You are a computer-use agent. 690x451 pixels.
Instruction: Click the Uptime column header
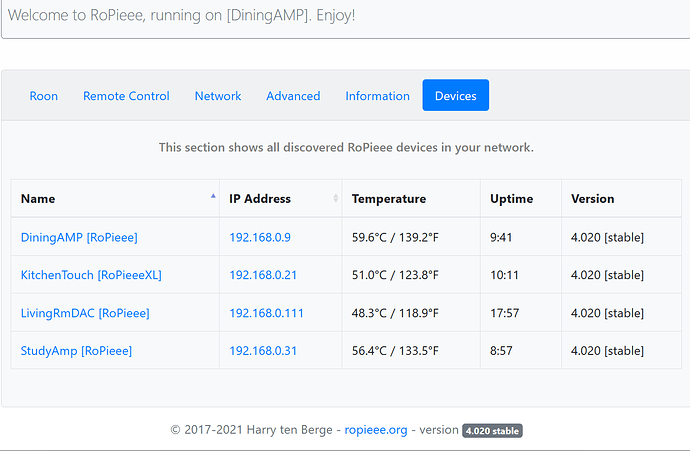(511, 199)
